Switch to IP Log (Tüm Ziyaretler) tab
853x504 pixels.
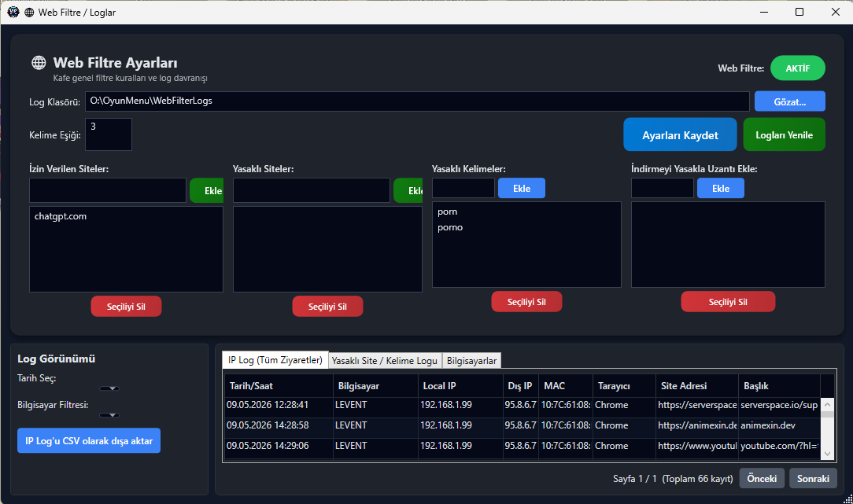click(275, 360)
